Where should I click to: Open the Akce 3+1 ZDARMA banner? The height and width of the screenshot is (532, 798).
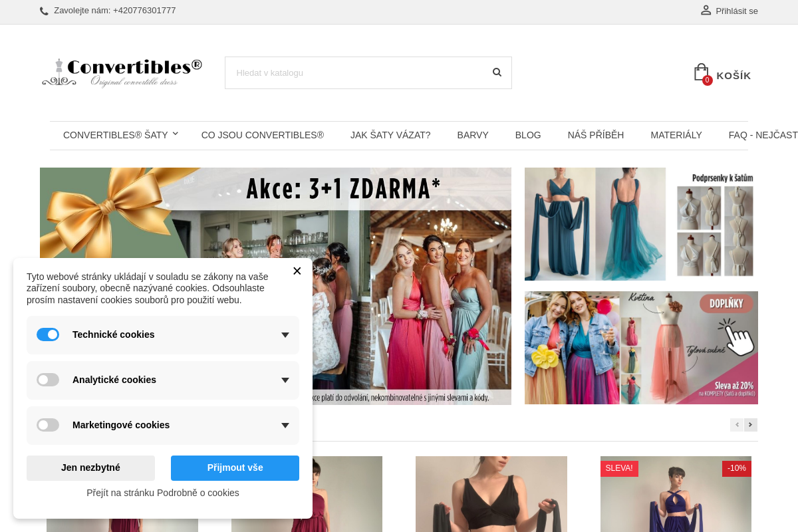[275, 286]
